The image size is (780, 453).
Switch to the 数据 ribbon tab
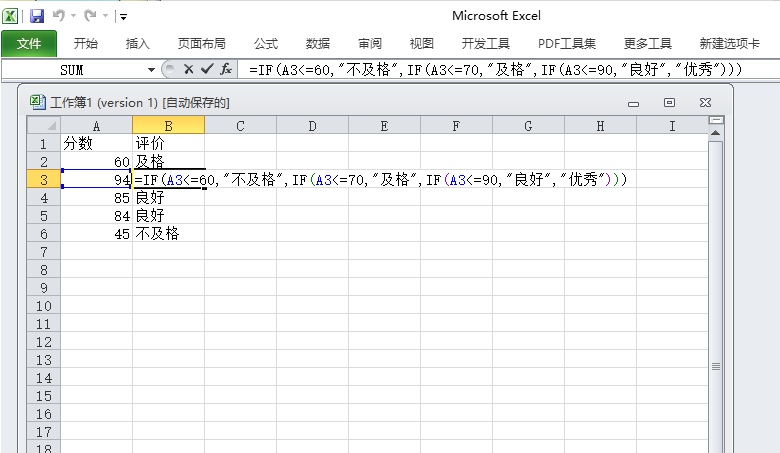(317, 44)
